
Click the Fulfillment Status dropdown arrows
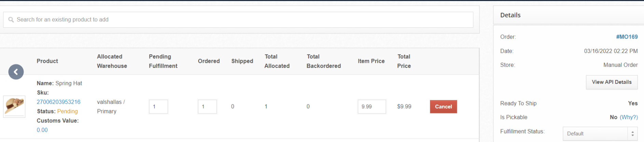pyautogui.click(x=633, y=133)
